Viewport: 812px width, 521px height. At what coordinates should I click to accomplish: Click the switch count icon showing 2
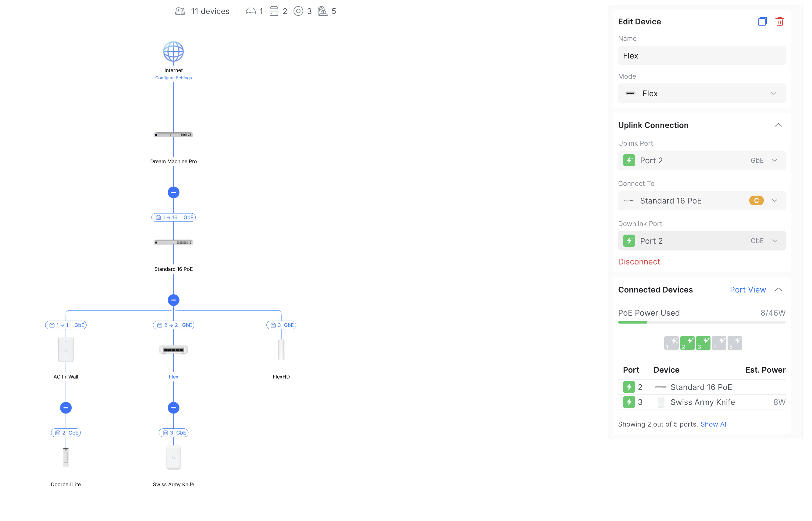(274, 11)
